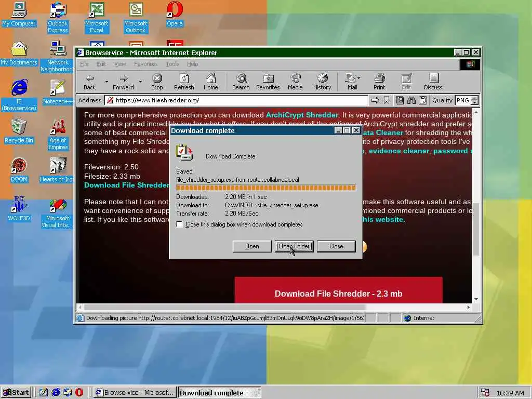Viewport: 532px width, 399px height.
Task: Go to the Home page
Action: (211, 82)
